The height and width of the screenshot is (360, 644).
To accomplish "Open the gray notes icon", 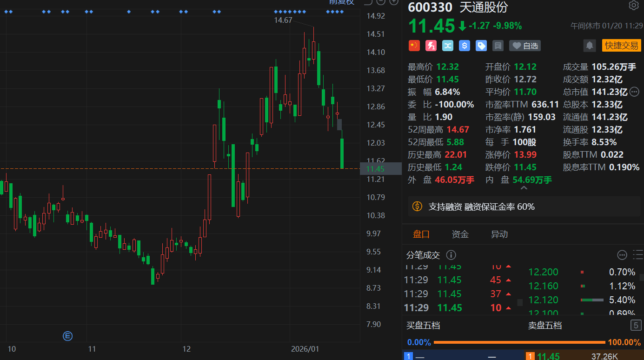I will [x=498, y=46].
